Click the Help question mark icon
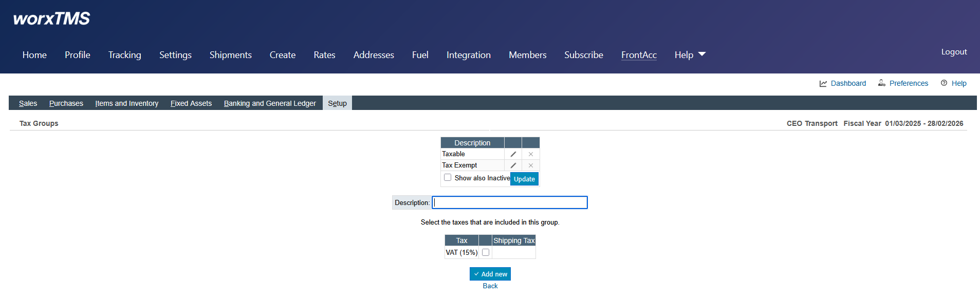980x297 pixels. (944, 83)
